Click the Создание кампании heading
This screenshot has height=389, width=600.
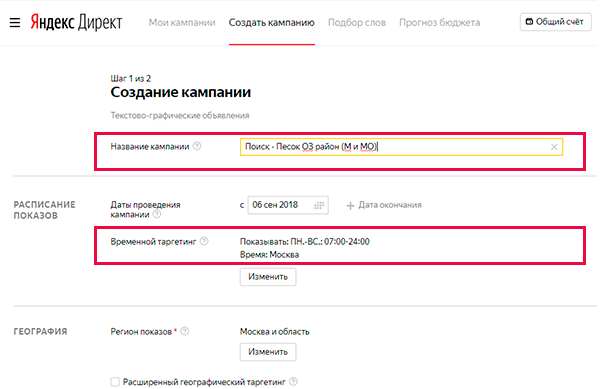click(181, 92)
